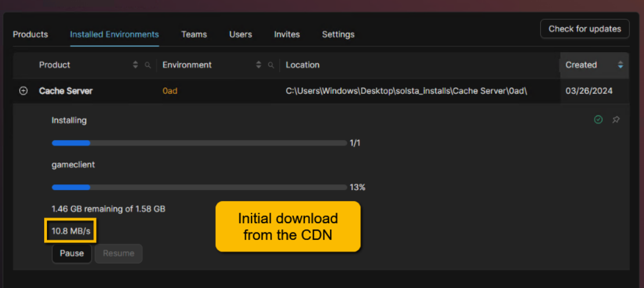Viewport: 644px width, 288px height.
Task: Click the Location column header
Action: [303, 65]
